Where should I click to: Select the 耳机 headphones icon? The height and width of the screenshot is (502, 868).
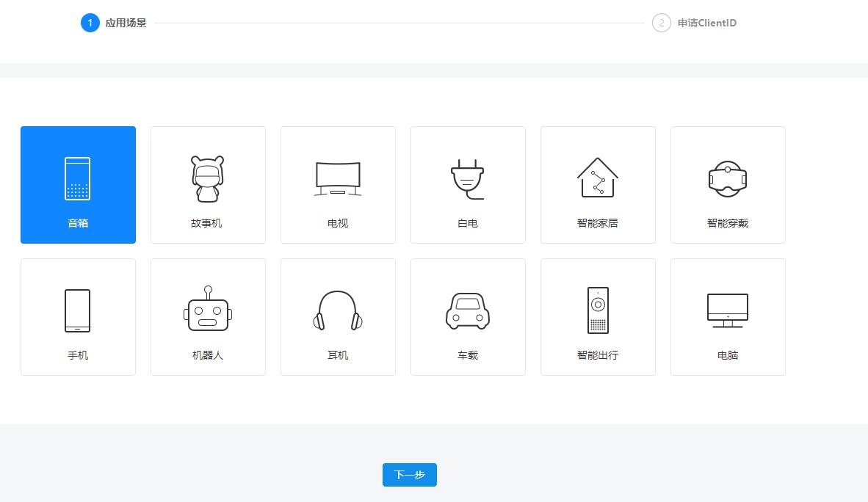(338, 310)
